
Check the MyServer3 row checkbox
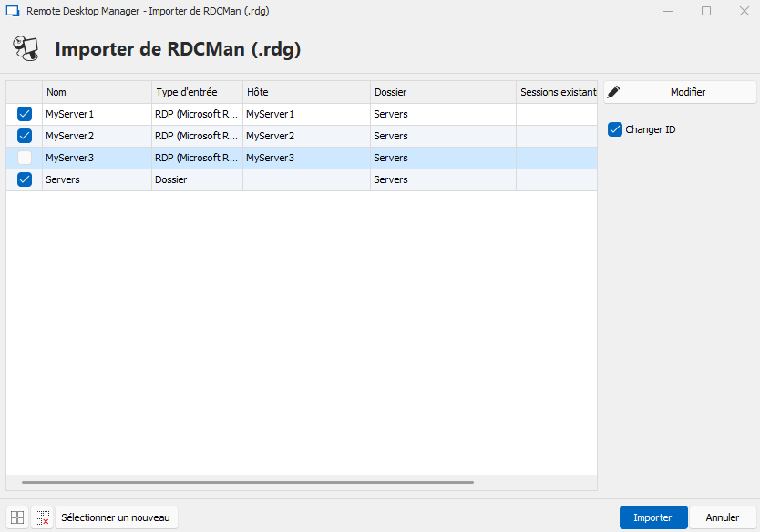pos(25,158)
